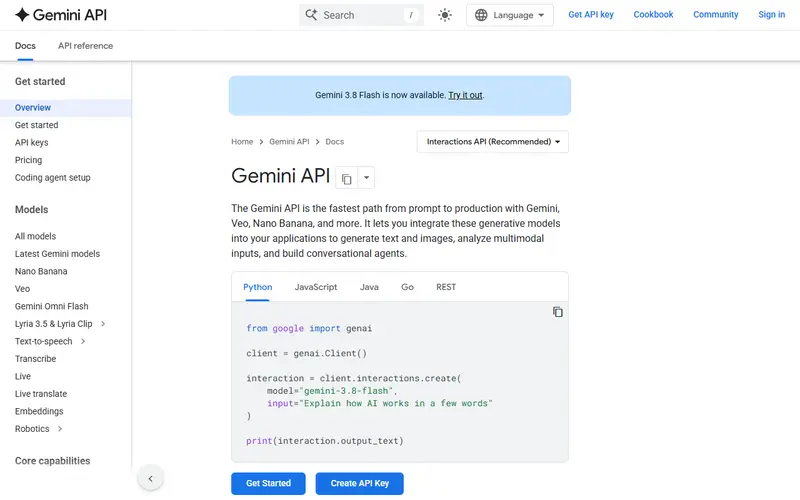Click the "client = genai.Client()" code line
800x500 pixels.
tap(306, 354)
